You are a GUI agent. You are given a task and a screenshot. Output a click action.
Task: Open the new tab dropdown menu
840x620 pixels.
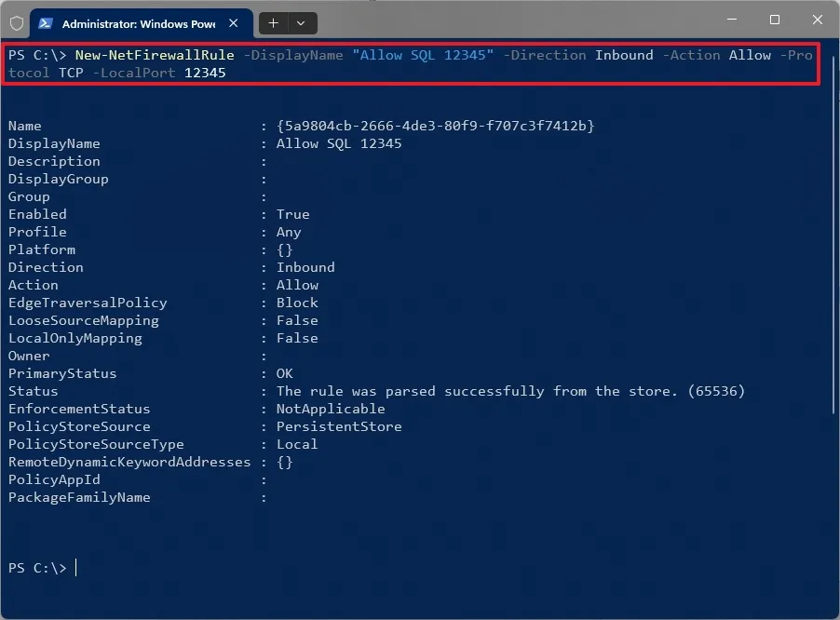pyautogui.click(x=300, y=23)
